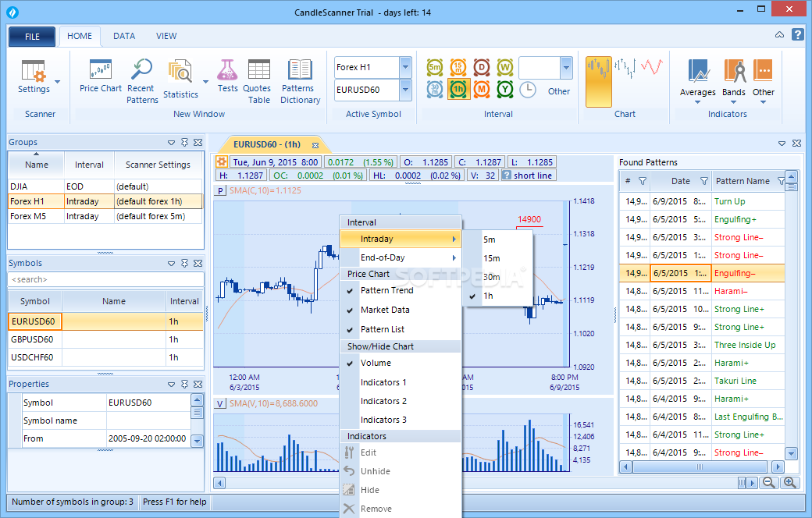
Task: Select the Daily (D) interval icon
Action: (482, 67)
